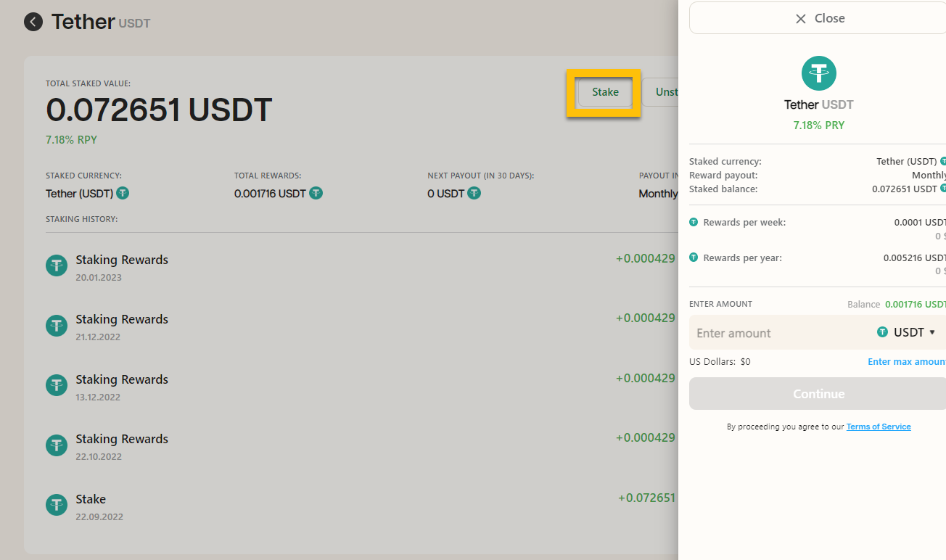This screenshot has height=560, width=946.
Task: Click the +0.072651 stake amount
Action: pos(646,498)
